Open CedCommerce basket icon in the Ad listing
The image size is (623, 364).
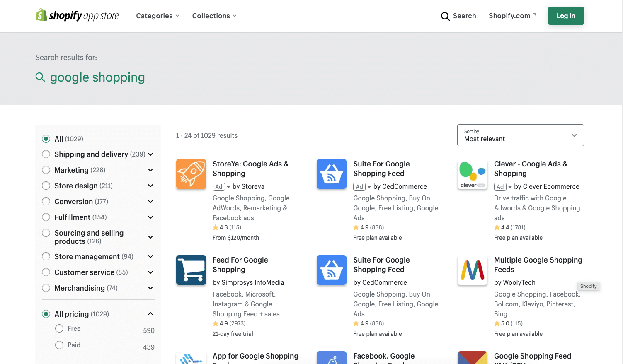pyautogui.click(x=332, y=174)
